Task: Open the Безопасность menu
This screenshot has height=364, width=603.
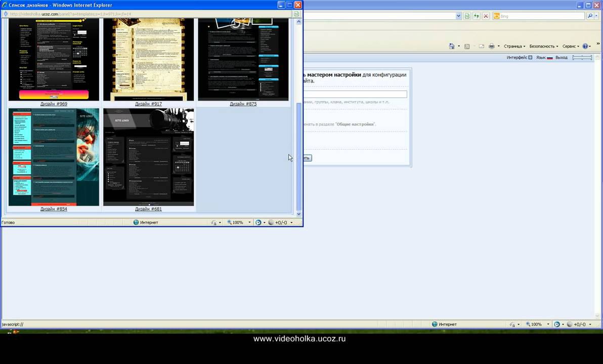Action: coord(544,46)
